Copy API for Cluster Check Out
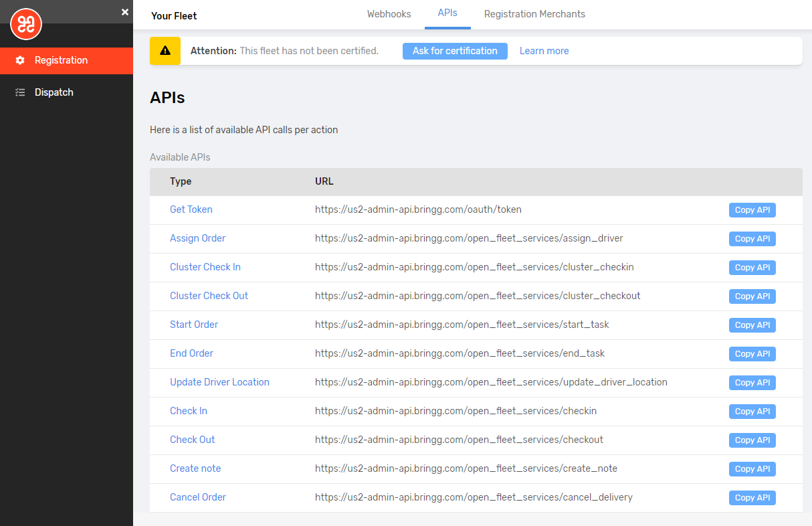812x526 pixels. 752,296
